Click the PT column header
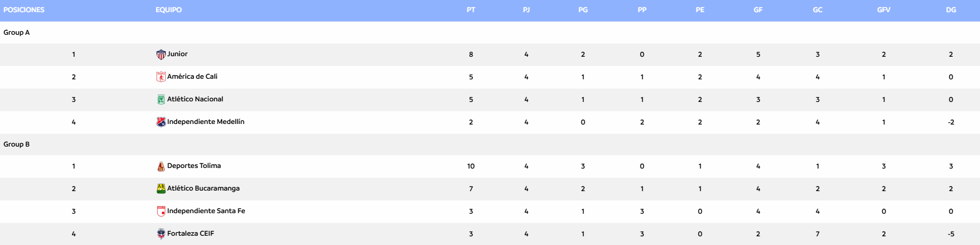 [471, 10]
